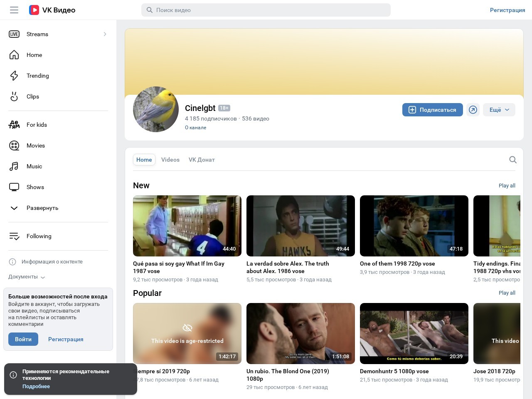Image resolution: width=532 pixels, height=399 pixels.
Task: Click the Регистрация link in top bar
Action: tap(507, 10)
